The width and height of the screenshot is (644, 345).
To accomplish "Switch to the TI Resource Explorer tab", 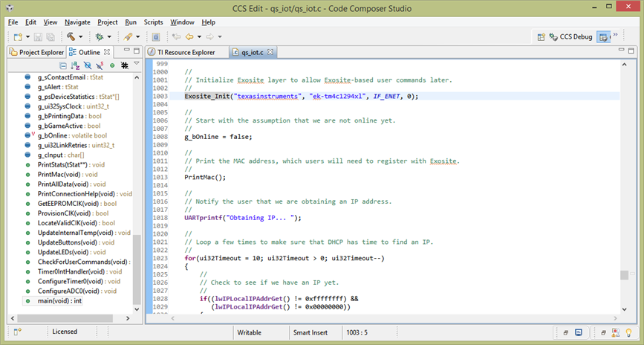I will tap(186, 52).
